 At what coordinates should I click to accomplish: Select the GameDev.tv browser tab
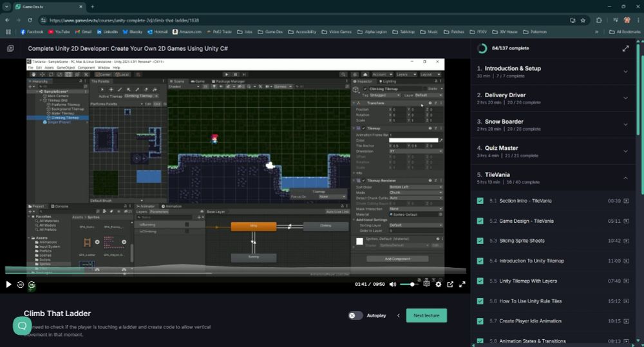(x=49, y=7)
